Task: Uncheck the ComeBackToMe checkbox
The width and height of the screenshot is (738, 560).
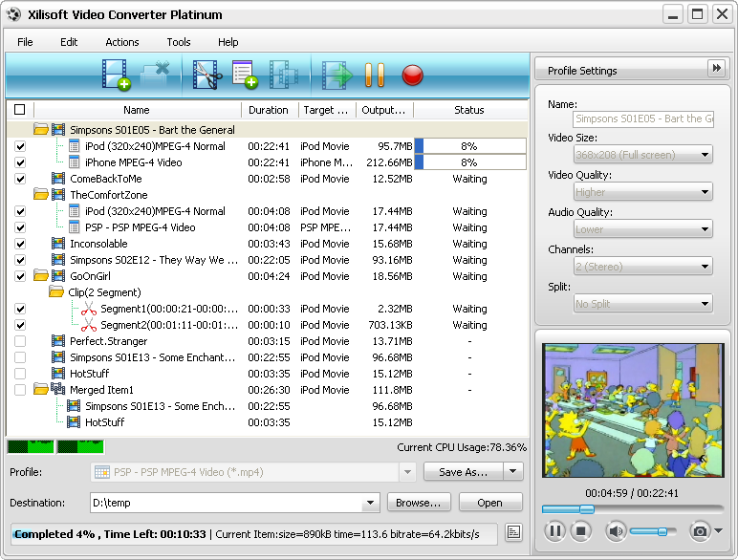Action: click(20, 179)
